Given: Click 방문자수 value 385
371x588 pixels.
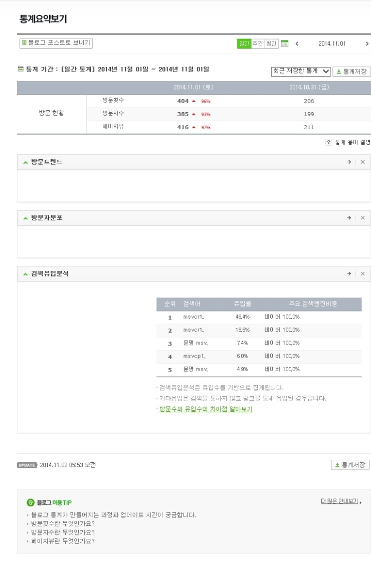Looking at the screenshot, I should click(183, 114).
